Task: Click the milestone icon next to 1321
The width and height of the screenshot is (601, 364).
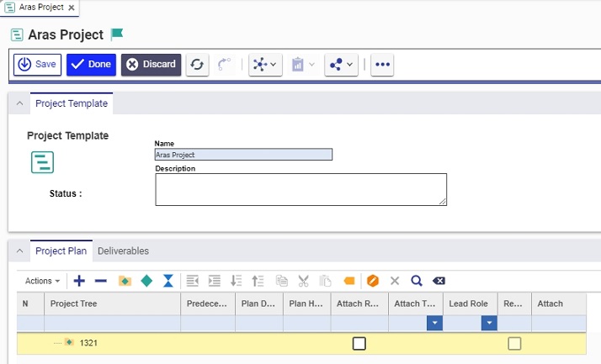Action: coord(69,342)
